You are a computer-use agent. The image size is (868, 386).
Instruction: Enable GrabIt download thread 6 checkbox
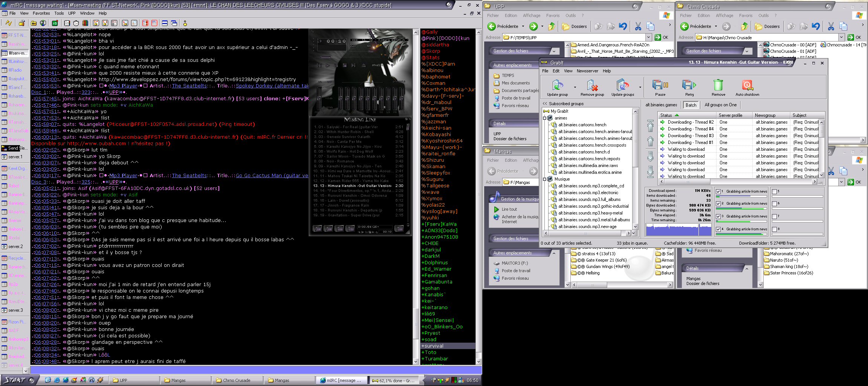[775, 204]
